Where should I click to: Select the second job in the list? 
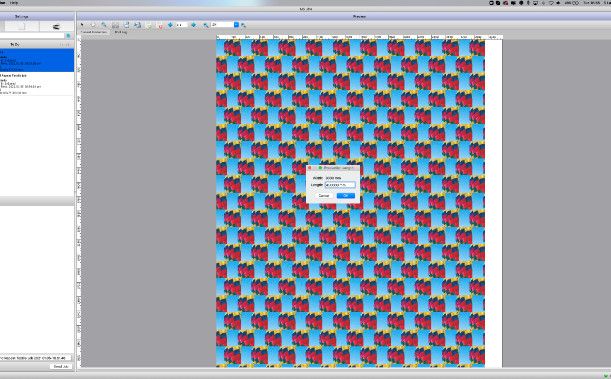(37, 84)
